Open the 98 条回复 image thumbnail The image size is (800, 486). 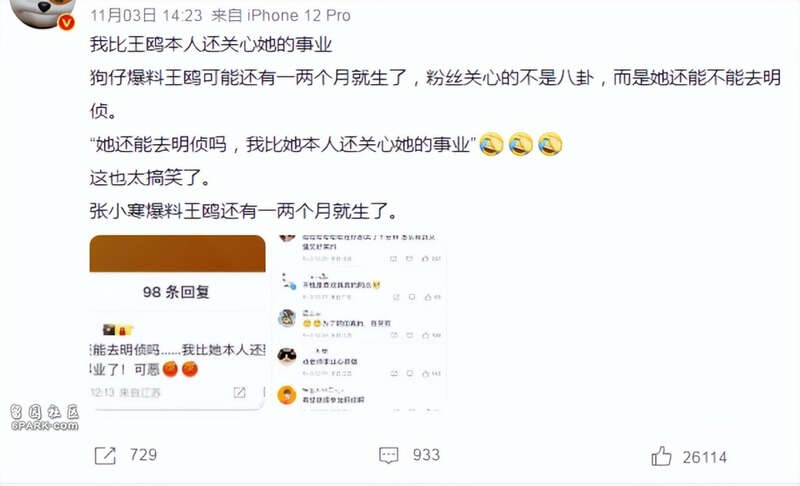click(x=178, y=322)
